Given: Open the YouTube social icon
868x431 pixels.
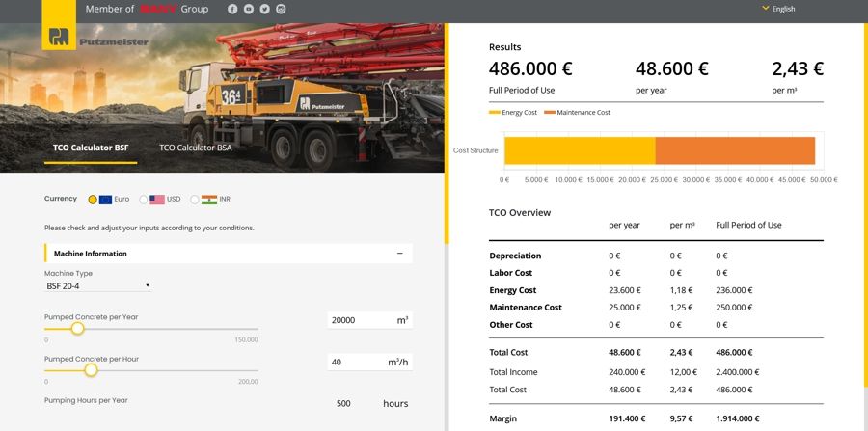Looking at the screenshot, I should [249, 9].
